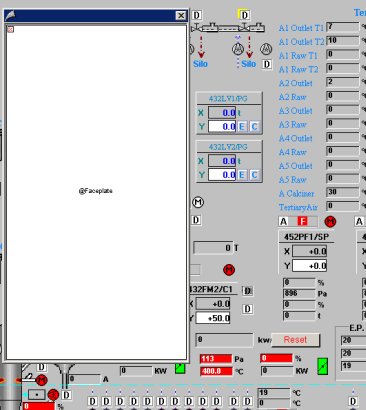Click the green status box right of 0 KW

(323, 366)
